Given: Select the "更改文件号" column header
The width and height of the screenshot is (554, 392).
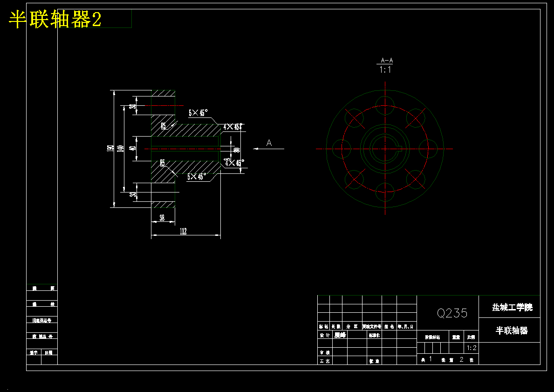Looking at the screenshot, I should (x=372, y=327).
